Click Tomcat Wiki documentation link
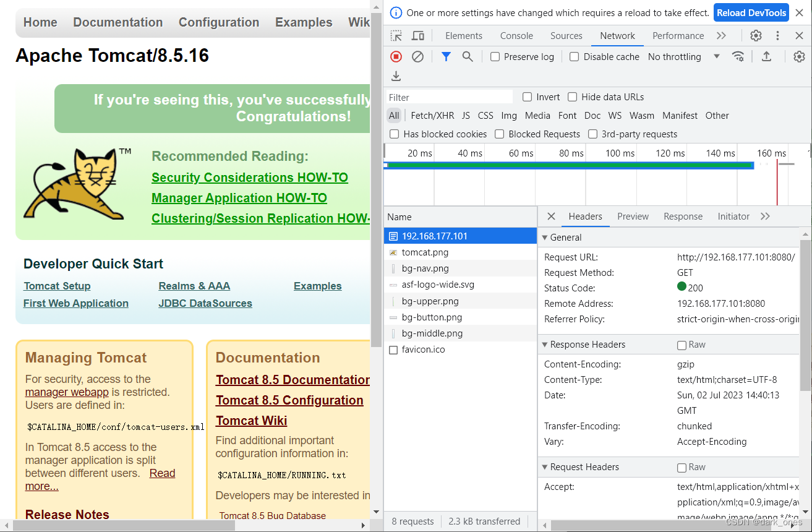The width and height of the screenshot is (812, 532). tap(251, 421)
